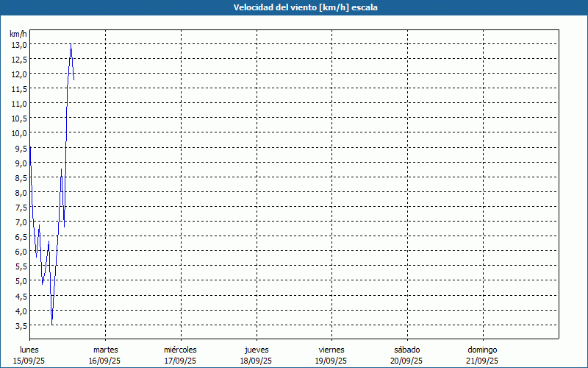The width and height of the screenshot is (588, 368).
Task: Click the 'viernes' day label
Action: (331, 350)
